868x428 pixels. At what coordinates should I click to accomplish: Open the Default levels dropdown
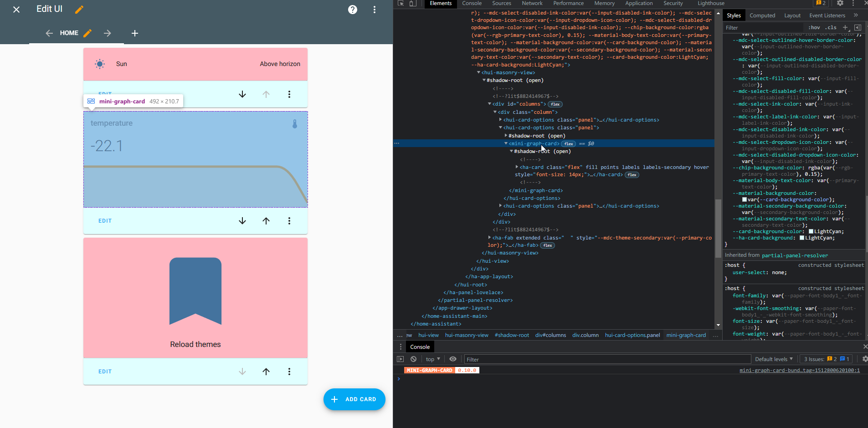[773, 359]
